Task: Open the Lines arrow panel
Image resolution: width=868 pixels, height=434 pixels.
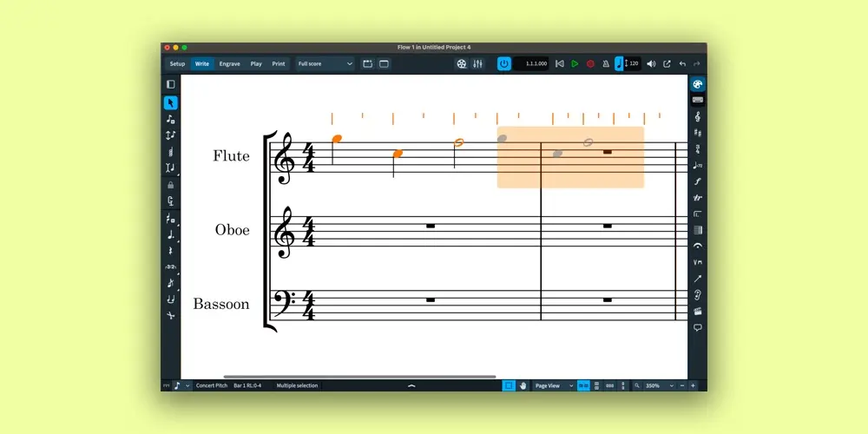Action: (x=698, y=279)
